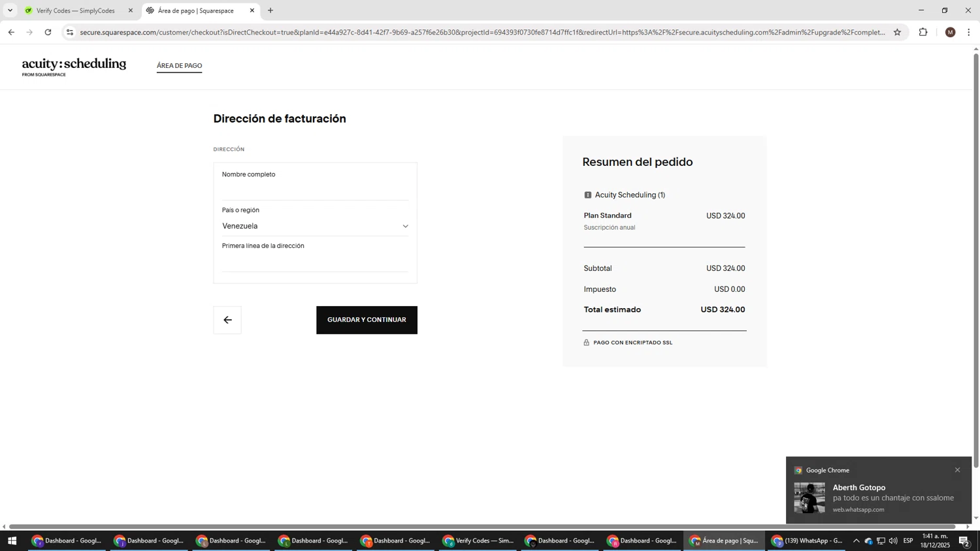The image size is (980, 551).
Task: Click the Impuesto value USD 0.00
Action: [x=730, y=289]
